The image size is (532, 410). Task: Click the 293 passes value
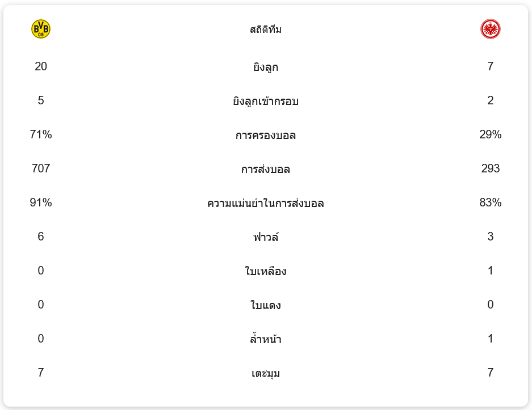tap(490, 168)
